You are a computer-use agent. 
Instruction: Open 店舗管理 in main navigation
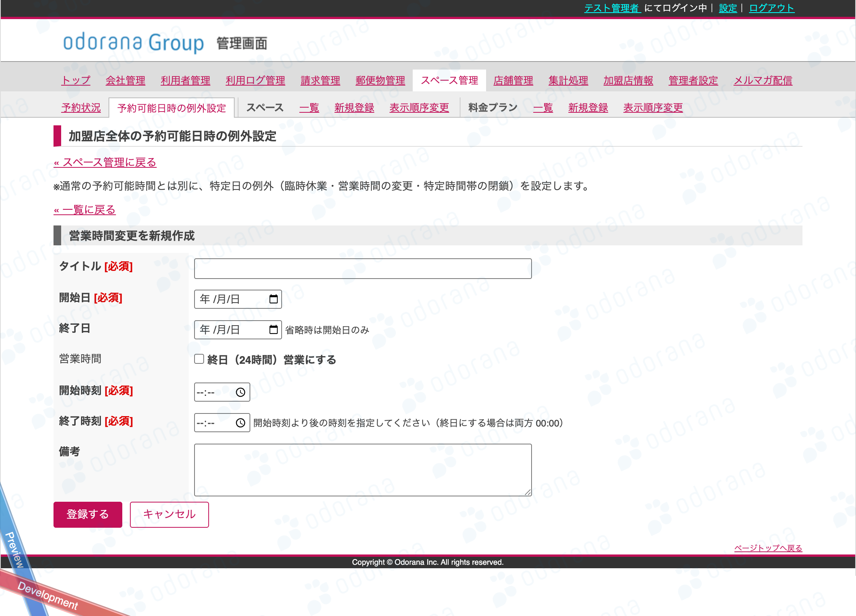513,81
